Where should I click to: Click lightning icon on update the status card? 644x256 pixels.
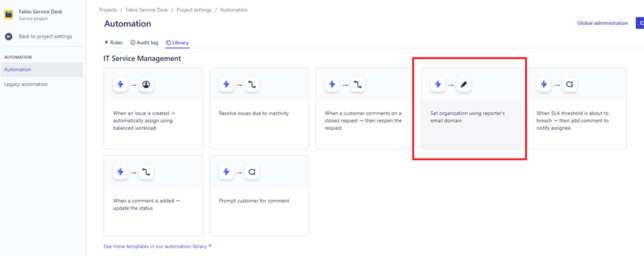click(121, 172)
